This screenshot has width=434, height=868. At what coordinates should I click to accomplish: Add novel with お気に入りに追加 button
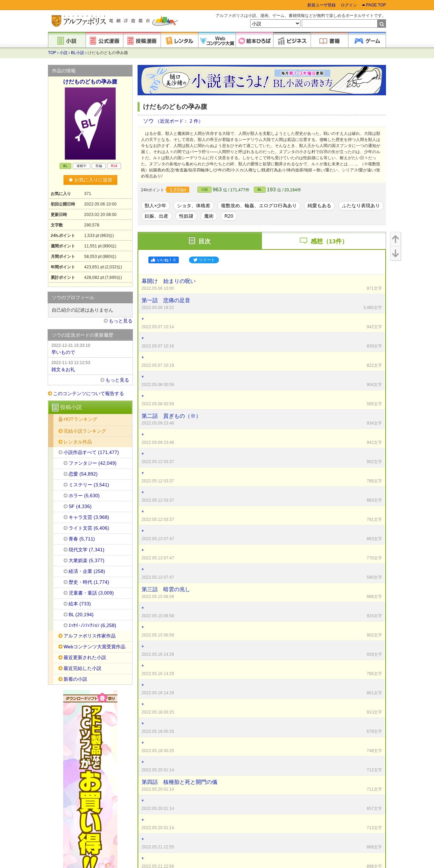click(x=90, y=180)
